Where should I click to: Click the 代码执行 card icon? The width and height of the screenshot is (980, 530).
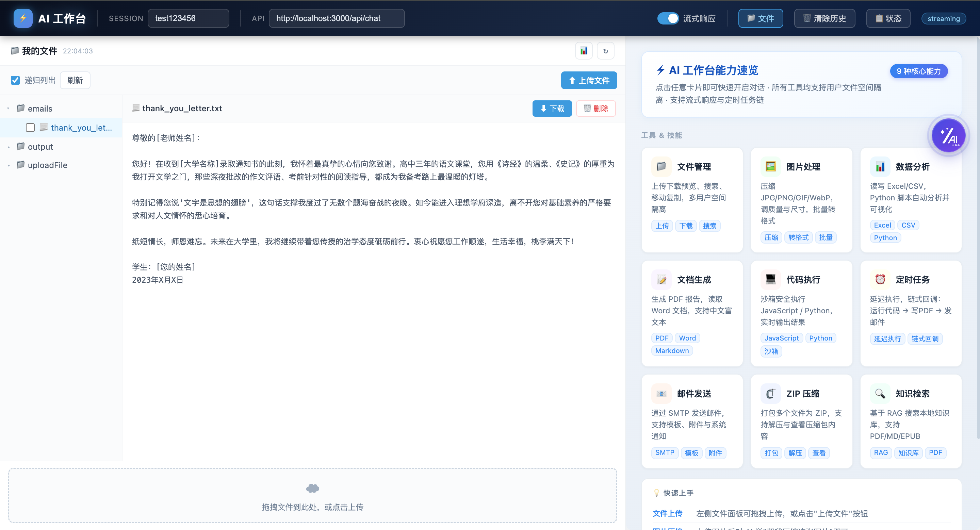(x=770, y=279)
